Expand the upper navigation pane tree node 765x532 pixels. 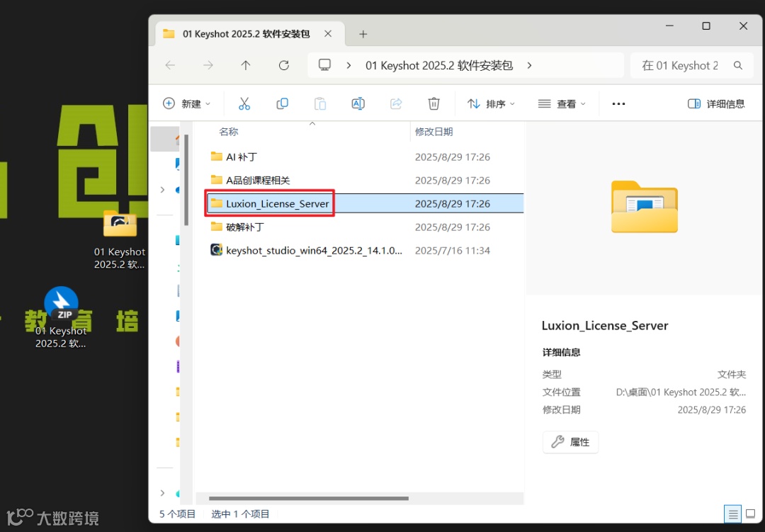pos(162,189)
